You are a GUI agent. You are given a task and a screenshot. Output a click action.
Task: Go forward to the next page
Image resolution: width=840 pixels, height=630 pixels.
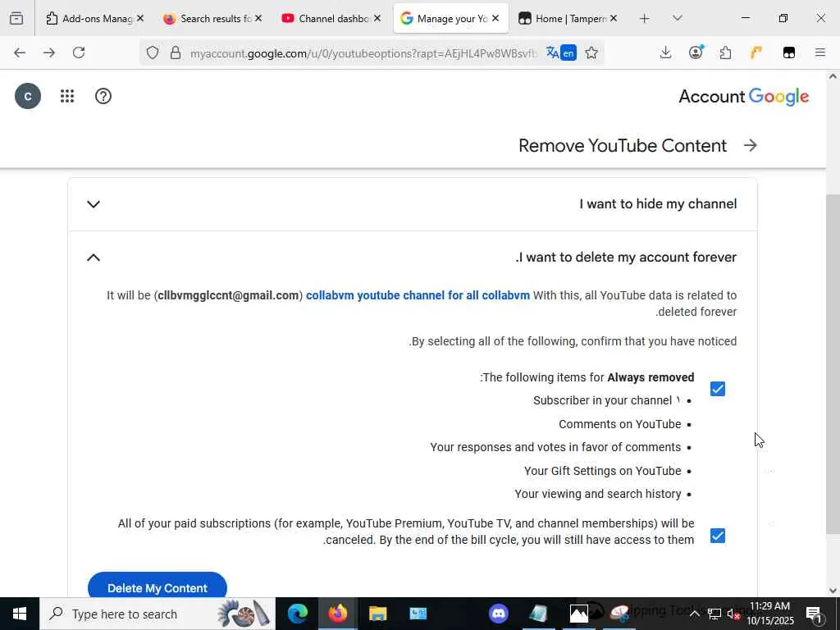pyautogui.click(x=48, y=52)
